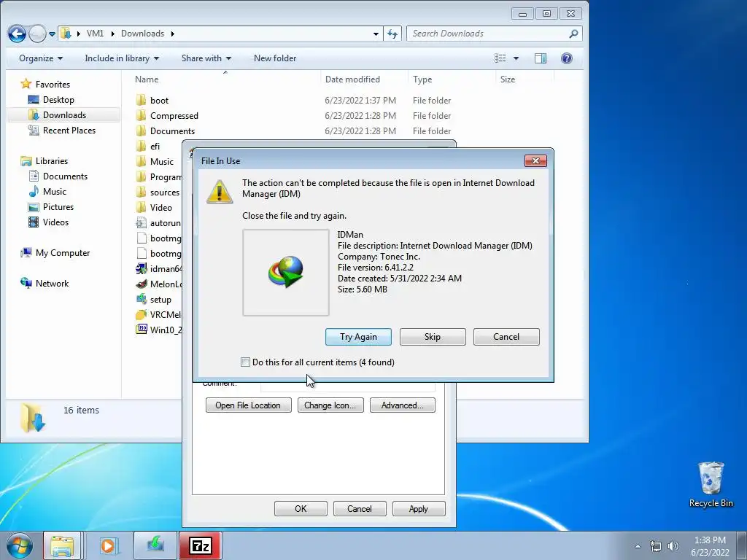Select the Music folder in file list
The height and width of the screenshot is (560, 747).
[x=155, y=161]
